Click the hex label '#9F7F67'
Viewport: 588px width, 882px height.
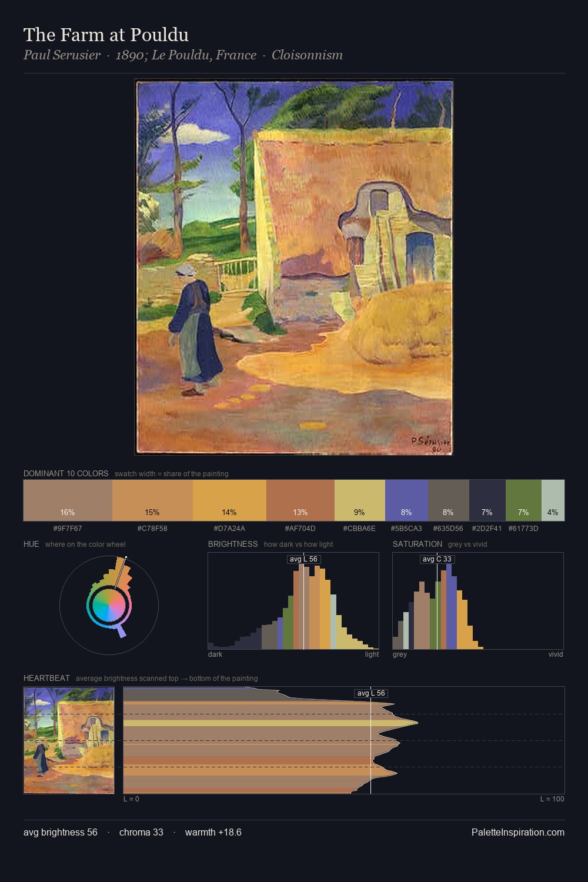click(68, 529)
